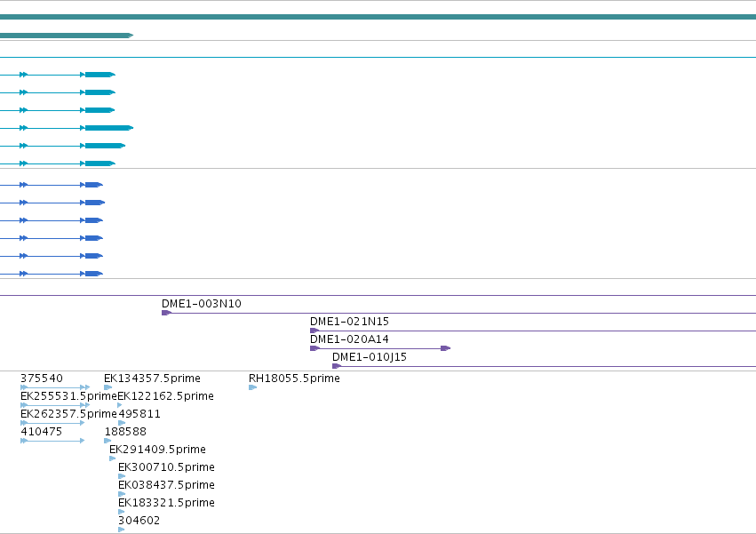Click the EK134357.5prime label
This screenshot has width=756, height=534.
point(152,379)
